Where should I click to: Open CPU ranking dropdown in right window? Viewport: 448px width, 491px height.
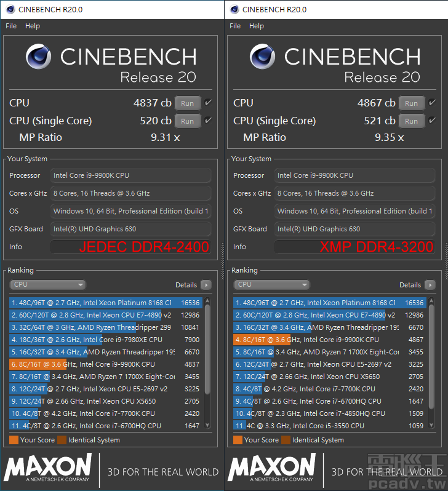click(271, 285)
